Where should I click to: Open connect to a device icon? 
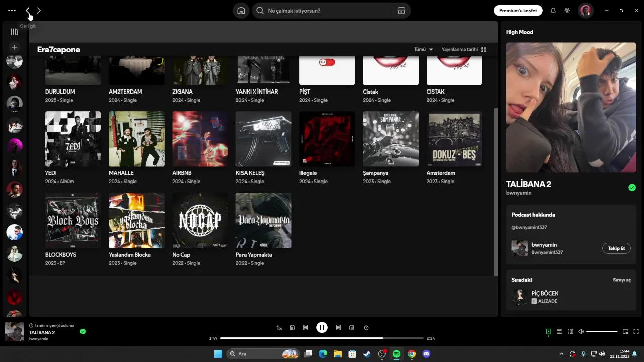tap(571, 332)
